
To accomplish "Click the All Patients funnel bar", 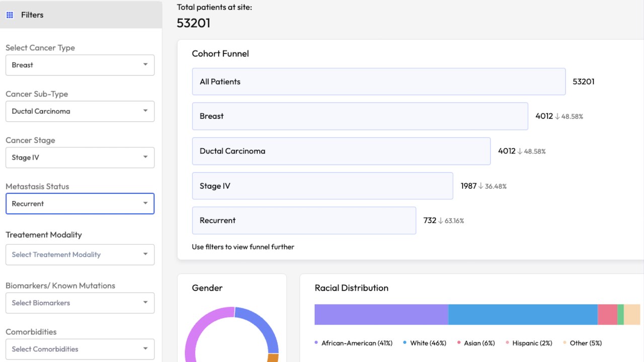I will (378, 81).
